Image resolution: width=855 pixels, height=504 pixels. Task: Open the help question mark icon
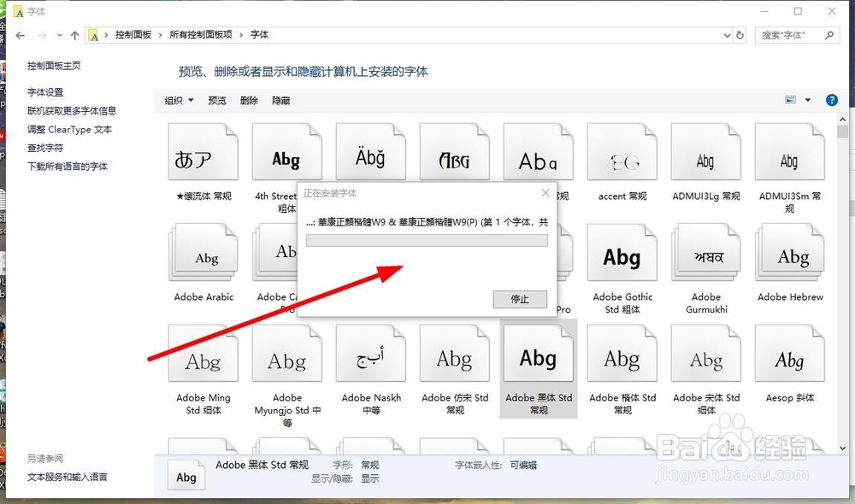coord(832,100)
